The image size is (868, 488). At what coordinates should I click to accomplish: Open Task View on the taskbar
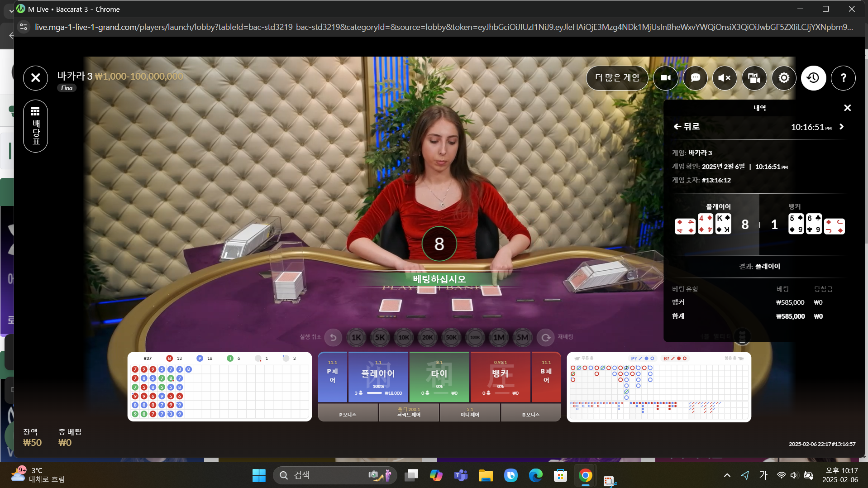411,475
